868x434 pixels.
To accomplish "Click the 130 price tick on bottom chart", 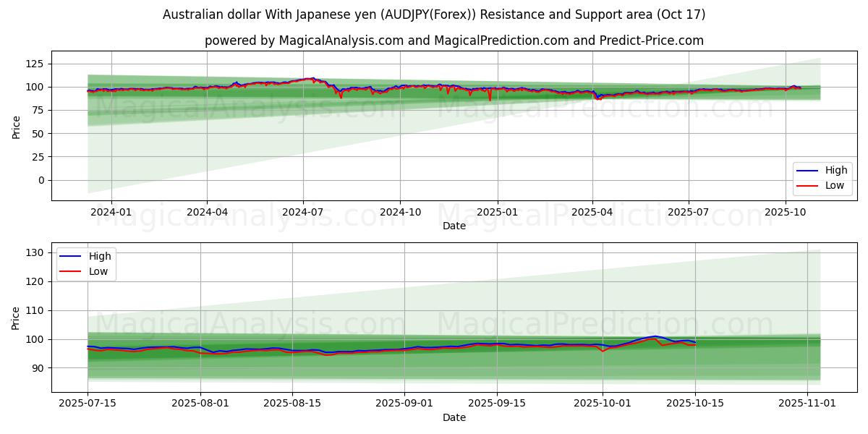I will (x=35, y=252).
